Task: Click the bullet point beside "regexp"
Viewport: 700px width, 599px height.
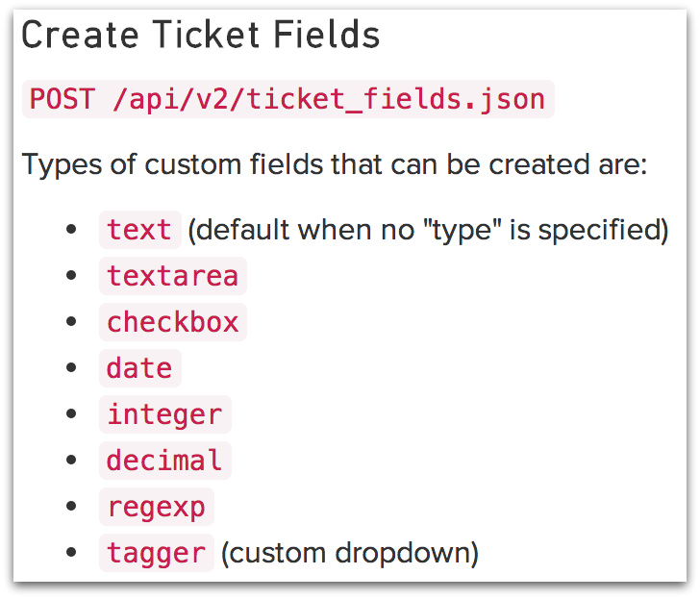Action: pos(70,508)
